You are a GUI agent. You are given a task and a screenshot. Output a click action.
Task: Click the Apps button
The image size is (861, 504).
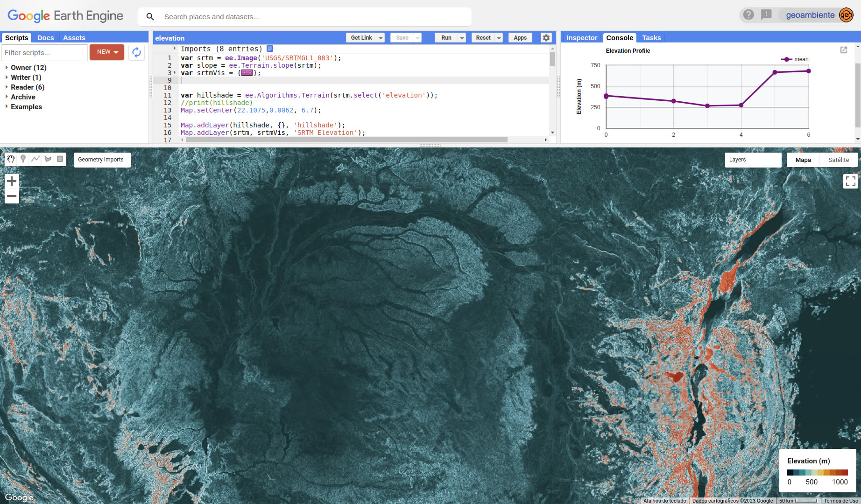(520, 38)
